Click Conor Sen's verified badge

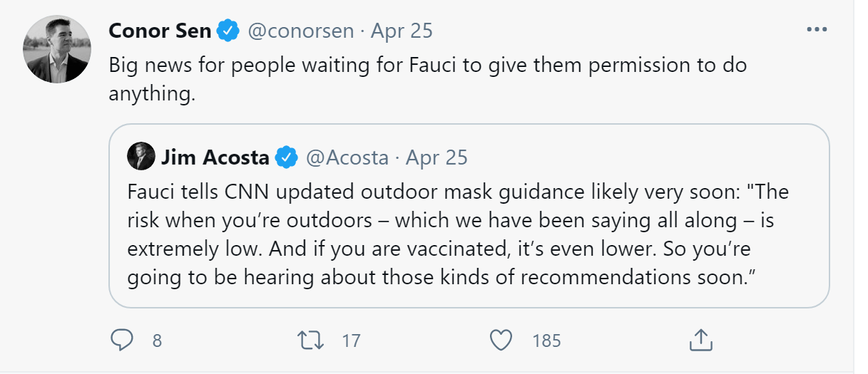click(228, 31)
